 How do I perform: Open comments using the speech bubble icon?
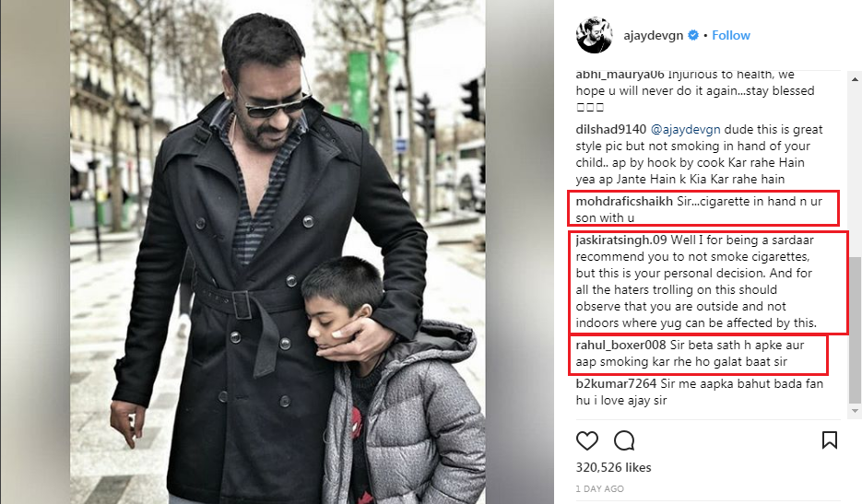[624, 440]
